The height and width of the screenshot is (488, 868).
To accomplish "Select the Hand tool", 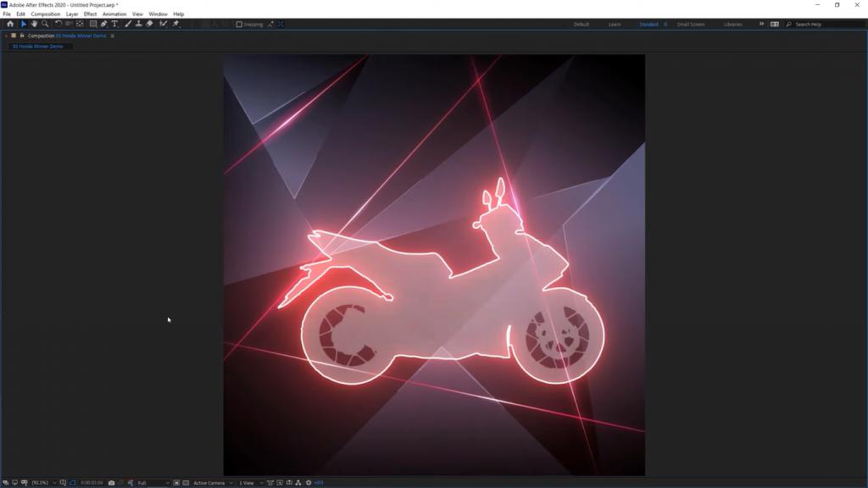I will click(x=34, y=24).
